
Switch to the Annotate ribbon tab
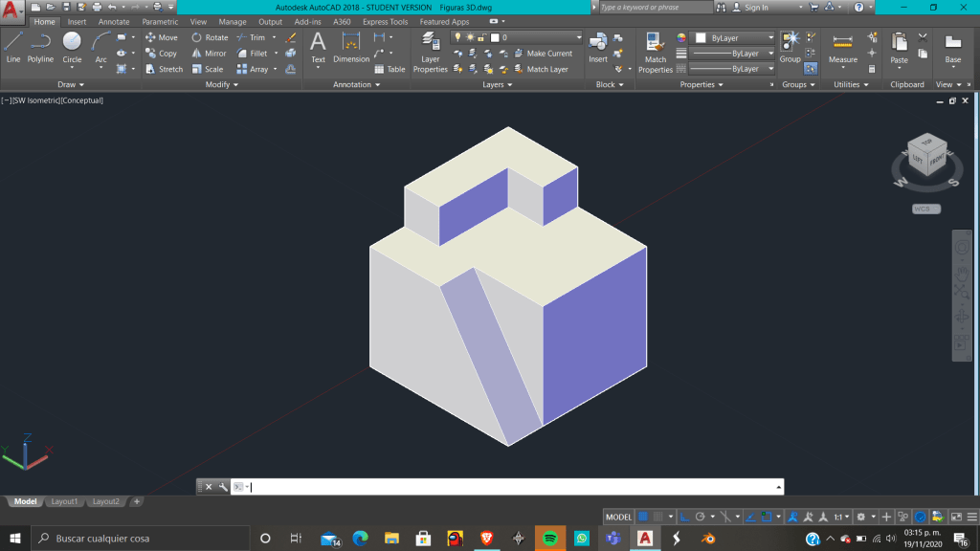[114, 22]
